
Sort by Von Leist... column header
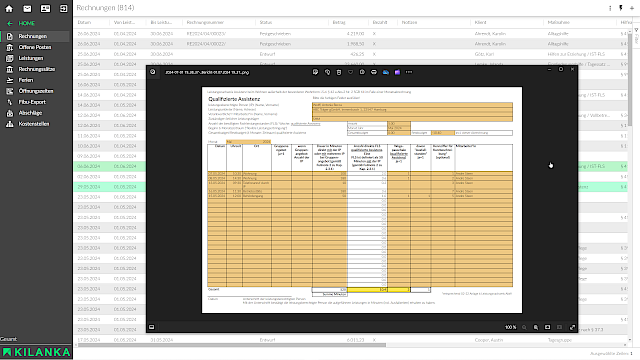point(124,22)
